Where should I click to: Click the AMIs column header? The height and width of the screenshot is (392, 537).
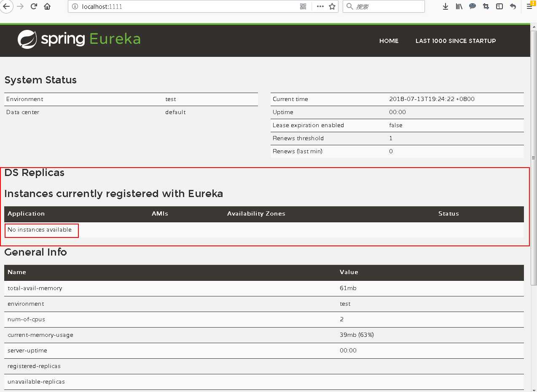[x=160, y=213]
